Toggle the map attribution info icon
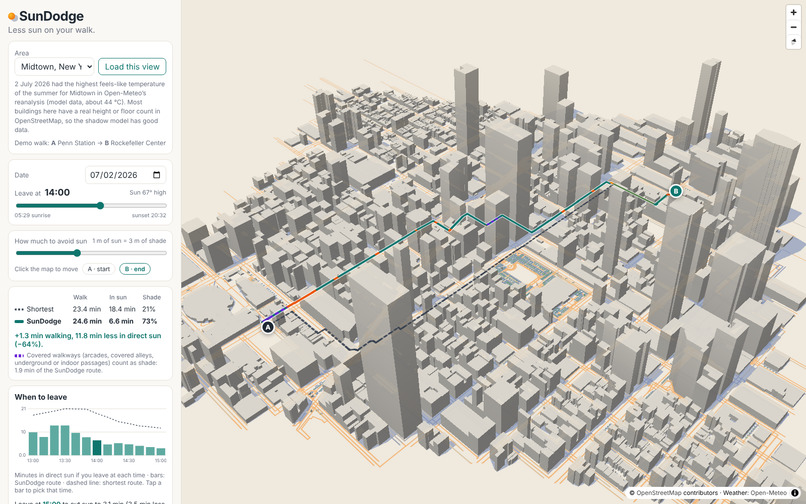The height and width of the screenshot is (504, 806). coord(794,493)
